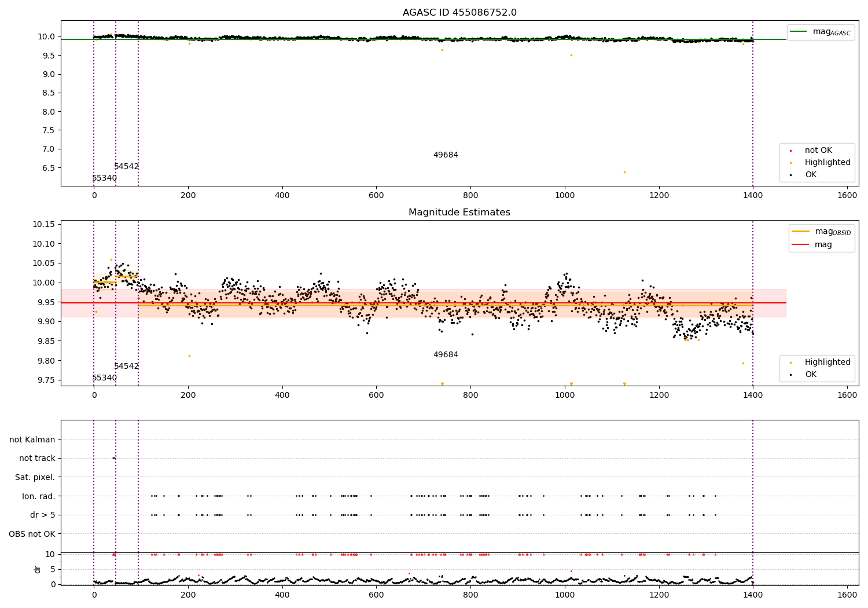Click the '54542' annotation in Magnitude Estimates plot
The image size is (868, 608).
click(x=126, y=366)
